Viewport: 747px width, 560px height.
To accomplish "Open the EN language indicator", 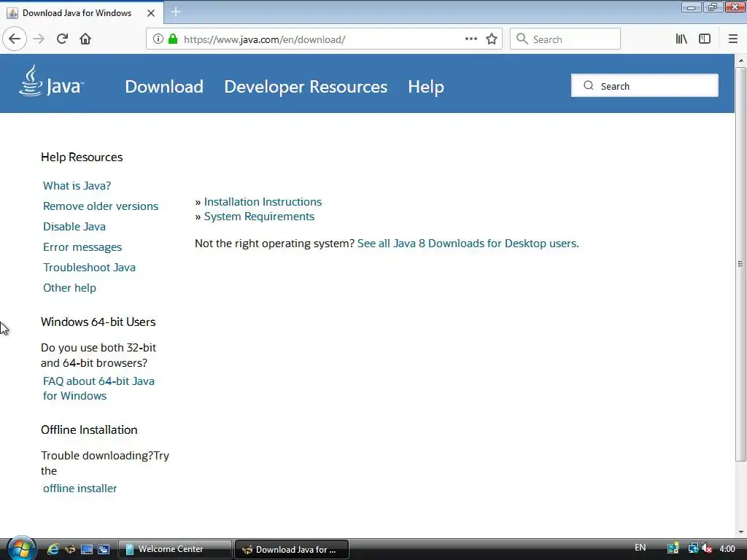I will pyautogui.click(x=640, y=548).
